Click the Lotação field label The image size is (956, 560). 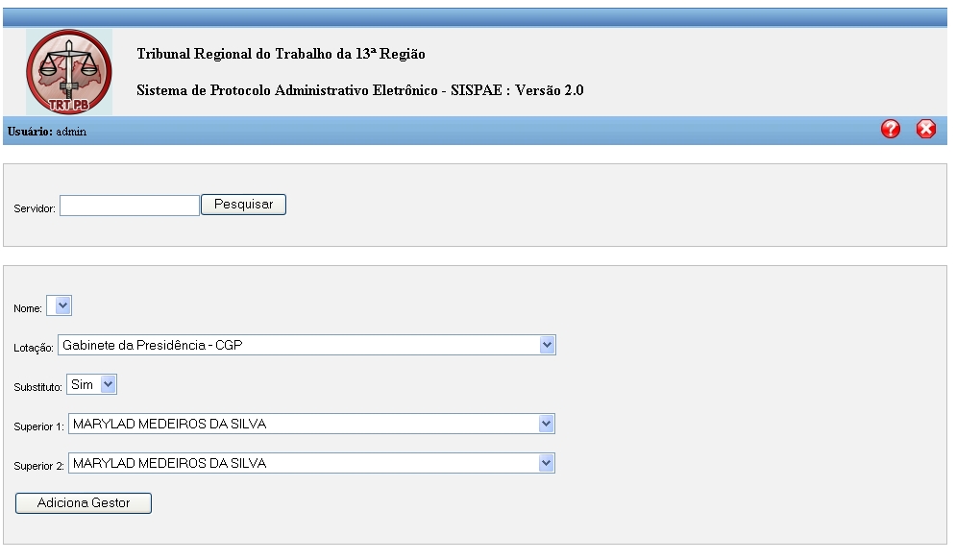tap(34, 348)
